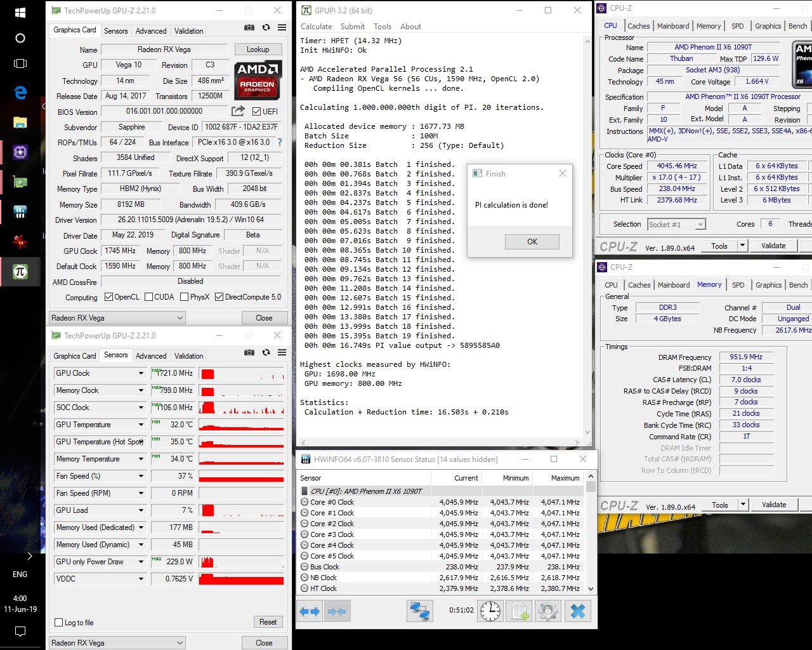Open Task View in taskbar

pyautogui.click(x=20, y=63)
